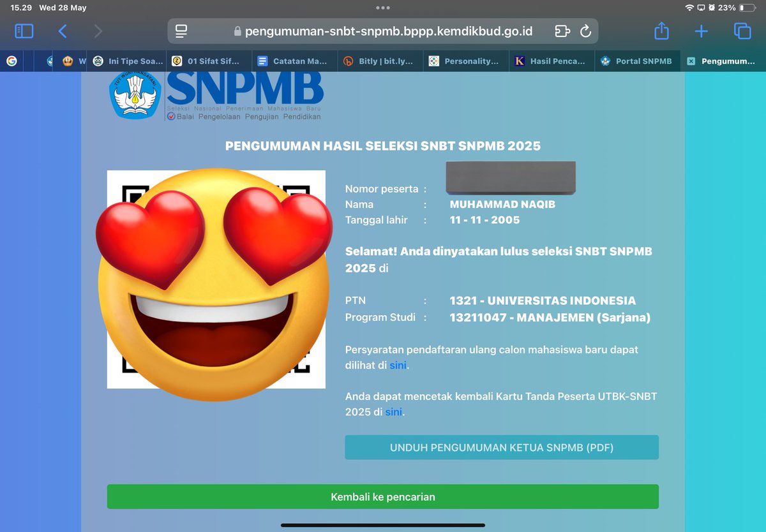Click the birth date '11 - 11 - 2005'

[484, 220]
